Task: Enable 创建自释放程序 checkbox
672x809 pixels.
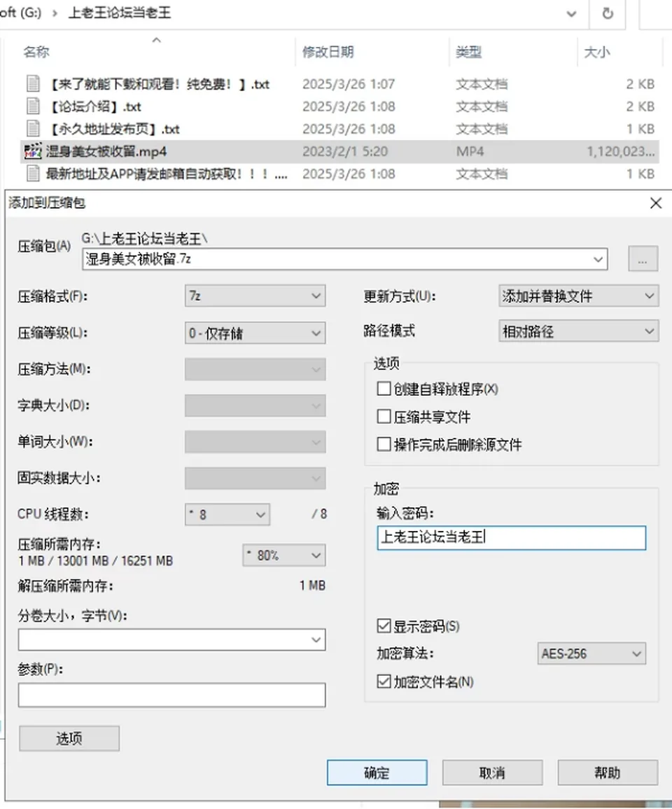Action: click(384, 389)
